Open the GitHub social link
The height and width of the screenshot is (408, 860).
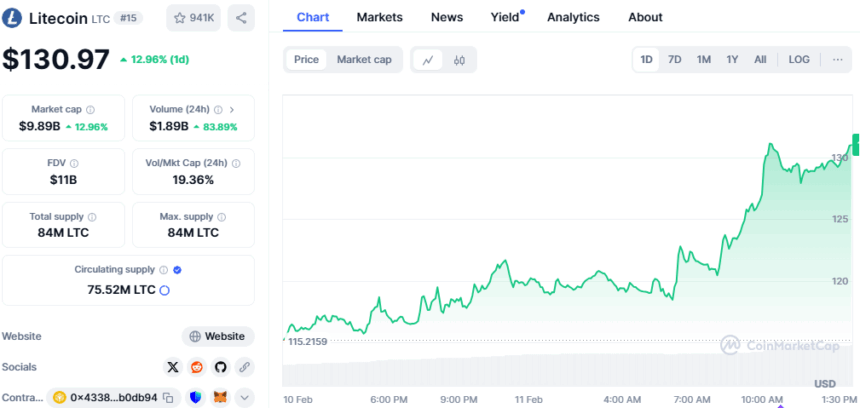pyautogui.click(x=220, y=367)
